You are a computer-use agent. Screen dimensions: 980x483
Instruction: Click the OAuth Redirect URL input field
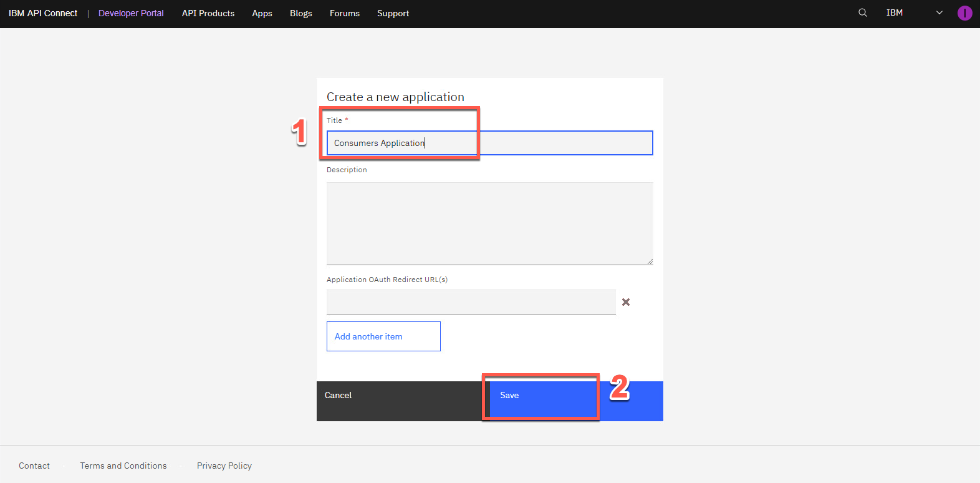click(471, 302)
